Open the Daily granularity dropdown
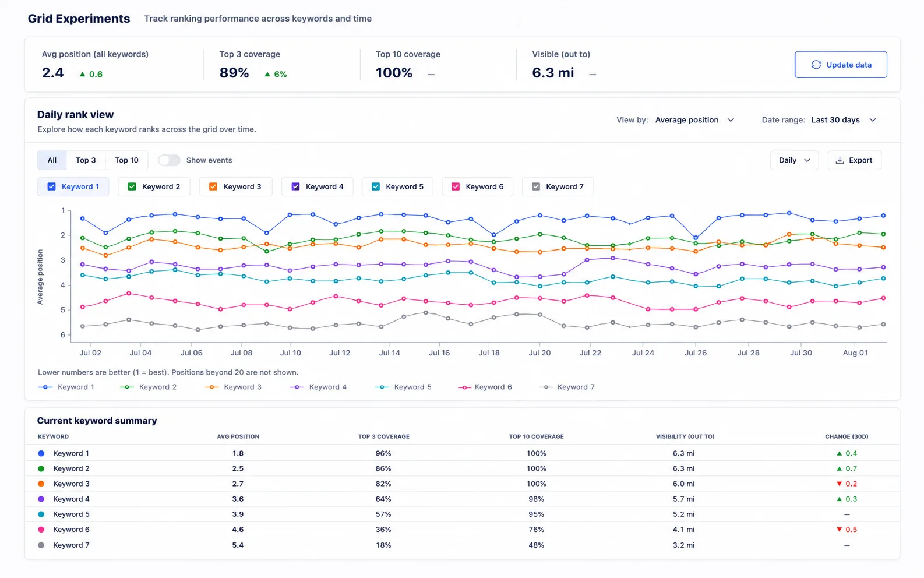 click(x=794, y=160)
